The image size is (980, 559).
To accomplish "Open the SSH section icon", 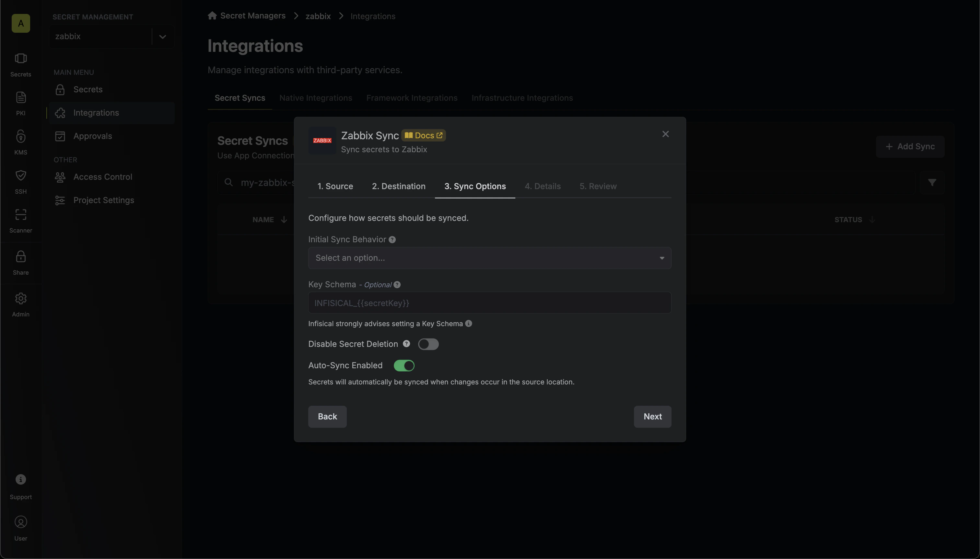I will pos(21,182).
